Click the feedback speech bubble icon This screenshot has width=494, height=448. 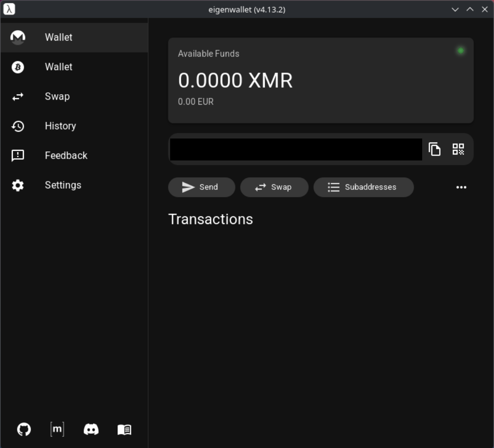18,155
